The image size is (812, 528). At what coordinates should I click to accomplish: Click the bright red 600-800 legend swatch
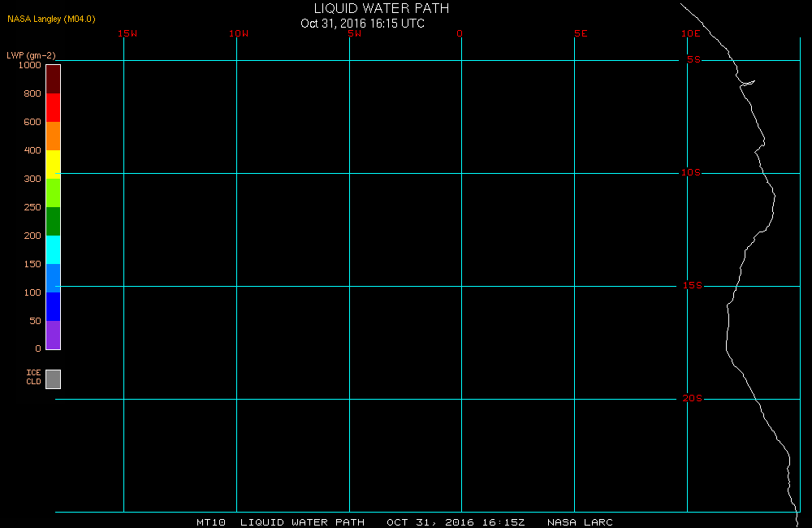54,108
